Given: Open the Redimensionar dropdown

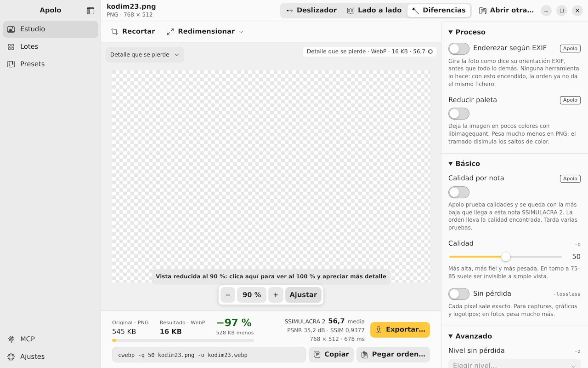Looking at the screenshot, I should pyautogui.click(x=205, y=31).
